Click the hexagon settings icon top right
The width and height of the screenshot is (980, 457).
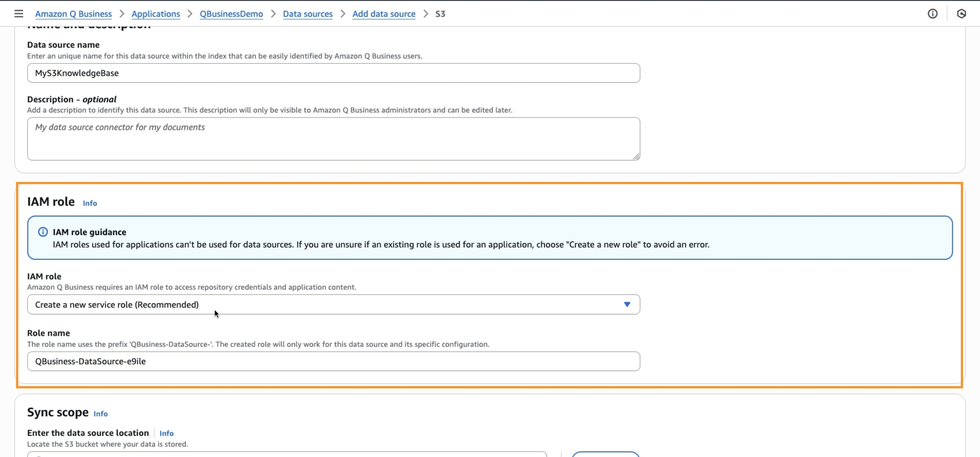[961, 14]
